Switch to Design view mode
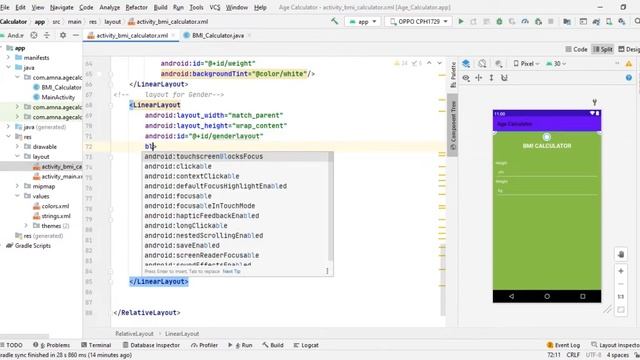The image size is (640, 360). [x=629, y=49]
